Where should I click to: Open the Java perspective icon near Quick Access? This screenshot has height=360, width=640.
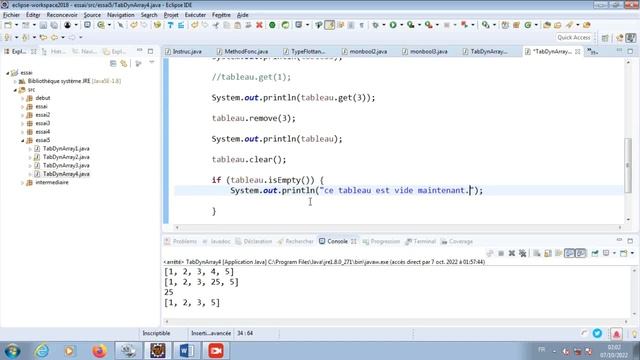pos(630,38)
